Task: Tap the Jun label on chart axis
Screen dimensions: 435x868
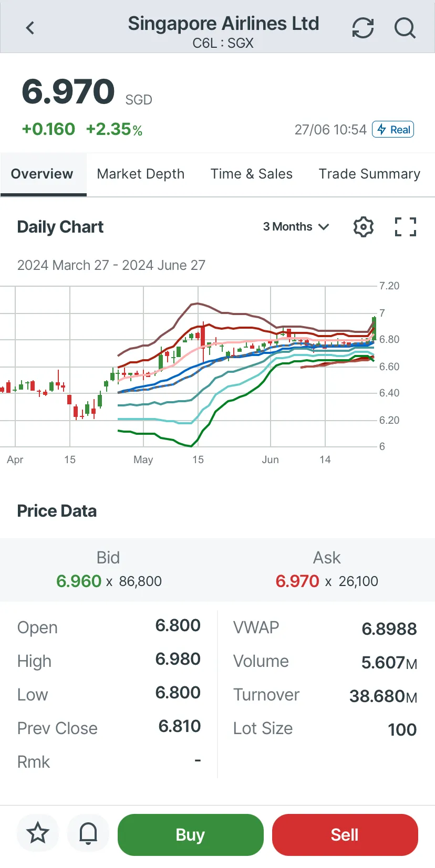Action: pos(271,460)
